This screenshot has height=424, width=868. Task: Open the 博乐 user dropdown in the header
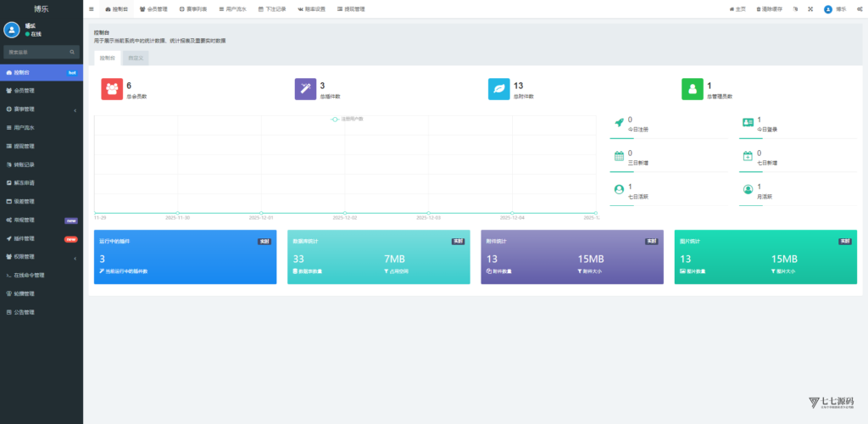[x=835, y=9]
